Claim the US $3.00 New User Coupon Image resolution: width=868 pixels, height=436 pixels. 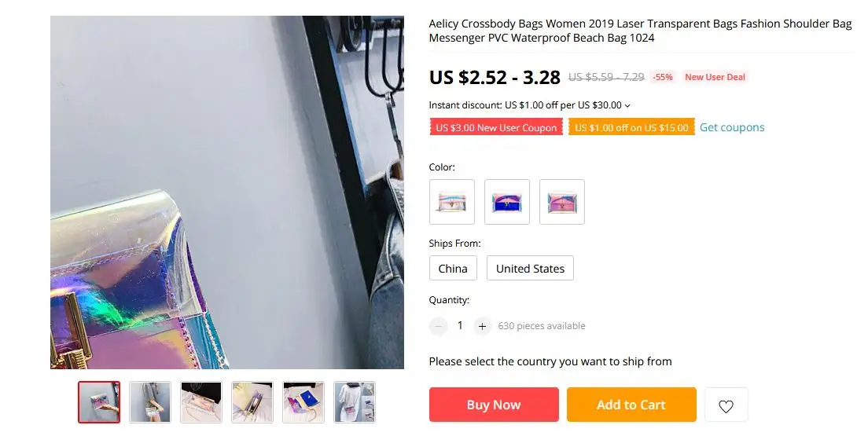point(496,127)
